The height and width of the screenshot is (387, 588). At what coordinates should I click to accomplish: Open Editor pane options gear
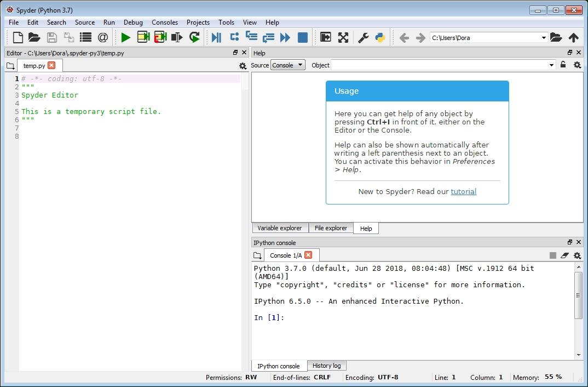point(243,66)
